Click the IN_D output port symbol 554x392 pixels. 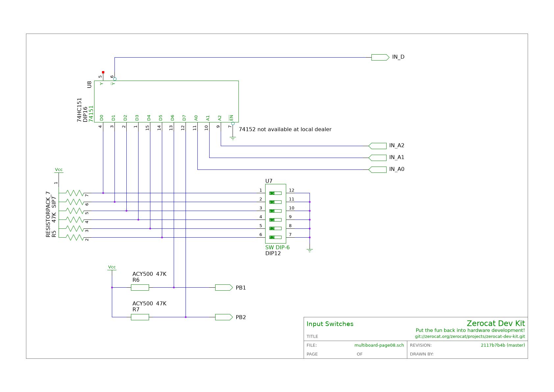click(380, 57)
